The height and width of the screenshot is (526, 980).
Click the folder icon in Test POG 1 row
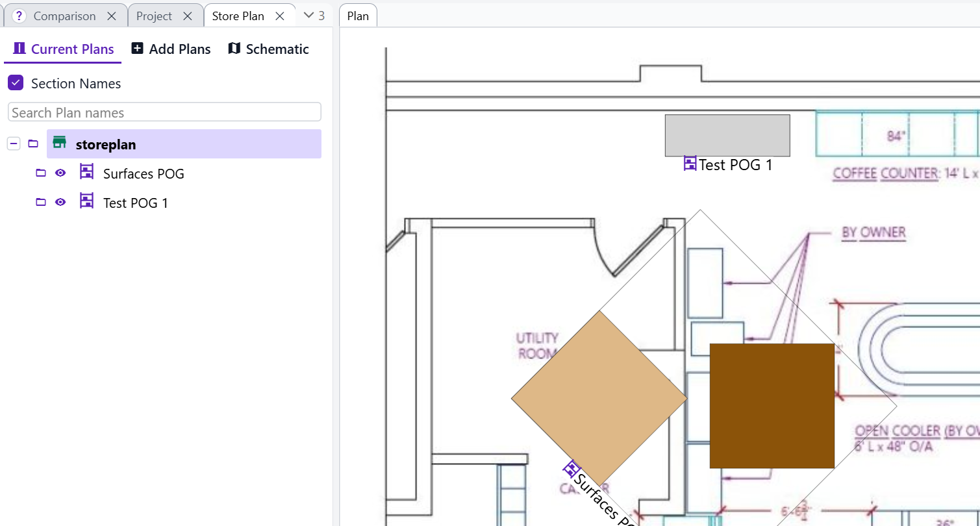(x=41, y=203)
